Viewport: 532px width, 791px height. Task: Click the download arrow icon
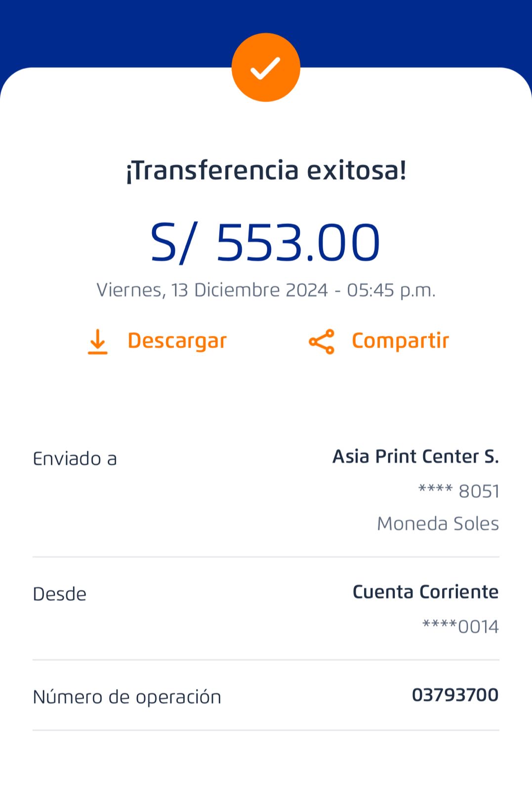98,342
